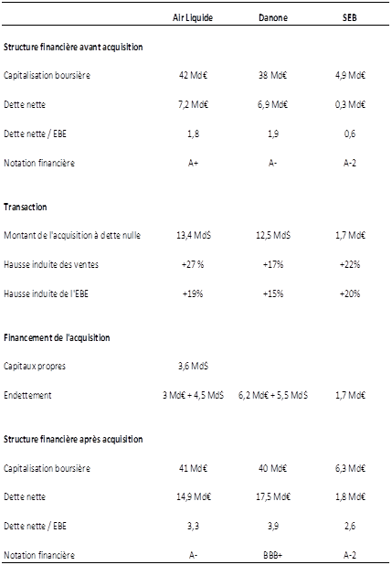
Task: Click the Endettement row label
Action: point(27,395)
